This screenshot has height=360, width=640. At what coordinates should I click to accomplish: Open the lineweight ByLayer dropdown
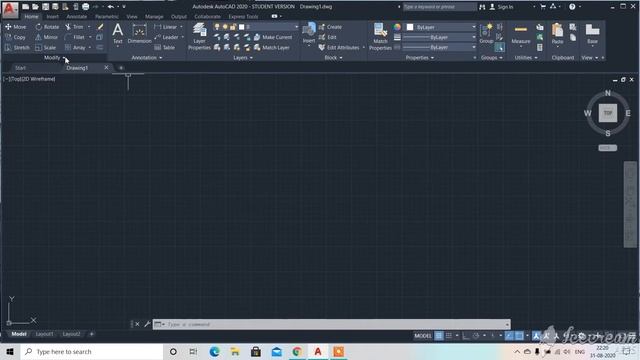point(439,37)
